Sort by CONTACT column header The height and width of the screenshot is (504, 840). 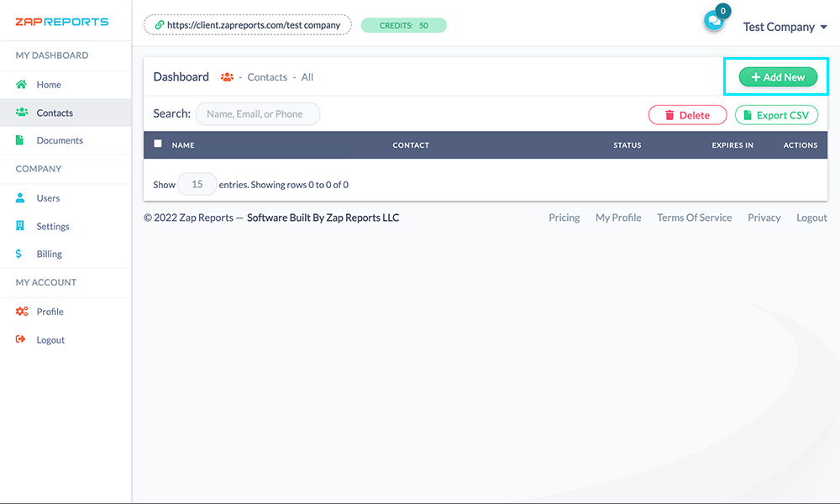(411, 145)
